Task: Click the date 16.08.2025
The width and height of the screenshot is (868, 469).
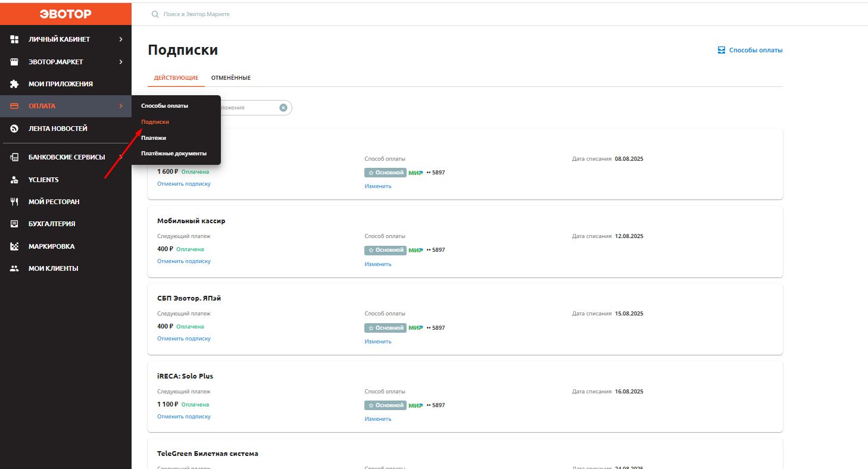Action: [629, 392]
